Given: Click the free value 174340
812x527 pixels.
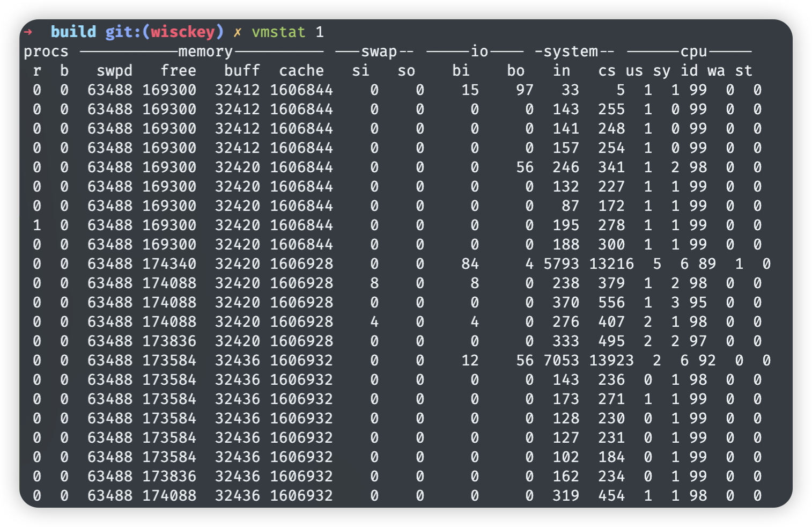Looking at the screenshot, I should (x=169, y=264).
